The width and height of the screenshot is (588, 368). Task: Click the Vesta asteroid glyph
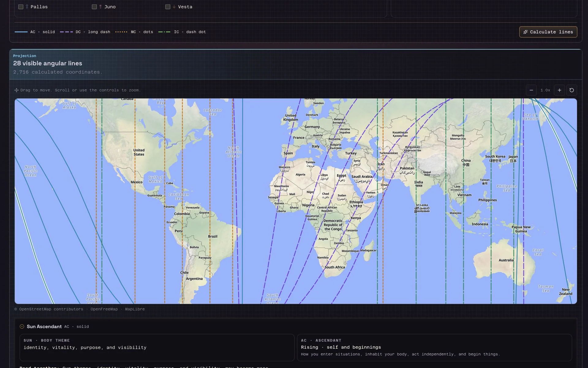click(174, 7)
